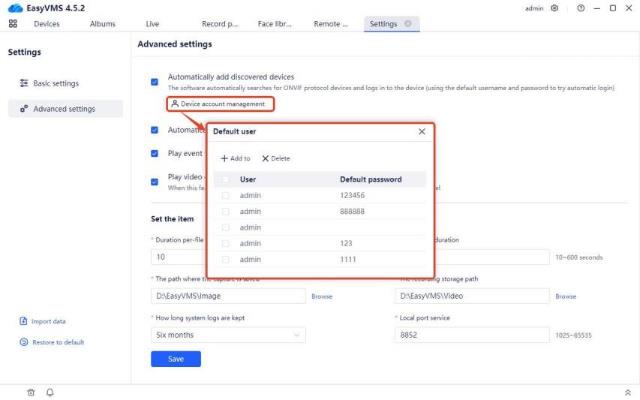Close the Default user dialog
The image size is (640, 400).
(x=421, y=131)
